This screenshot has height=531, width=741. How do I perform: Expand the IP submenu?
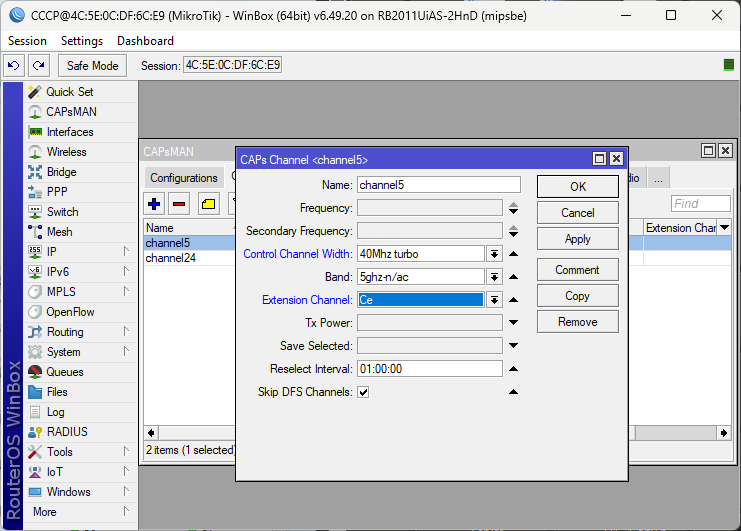pyautogui.click(x=126, y=251)
